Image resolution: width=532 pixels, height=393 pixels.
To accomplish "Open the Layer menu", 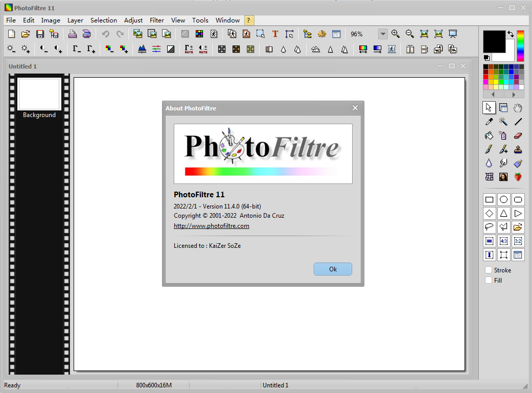I will (75, 20).
